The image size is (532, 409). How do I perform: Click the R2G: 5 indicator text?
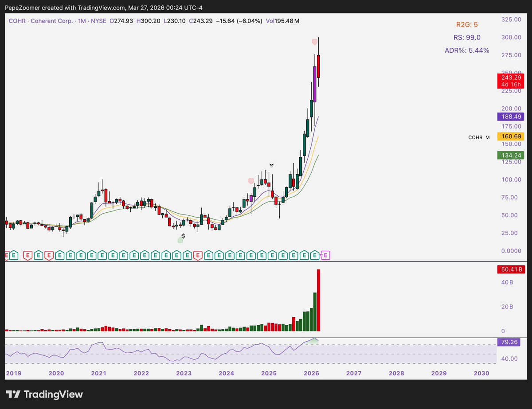click(467, 25)
